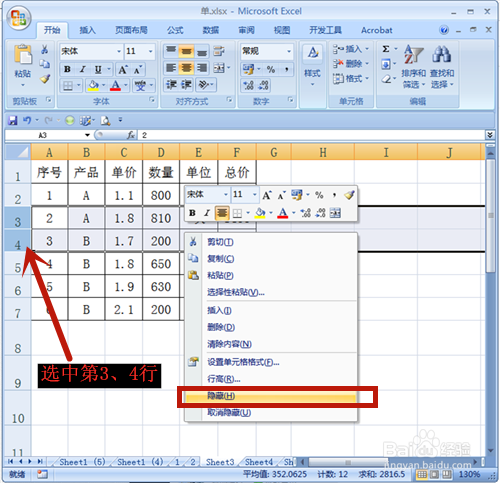500x483 pixels.
Task: Choose Hide from the context menu
Action: [271, 396]
